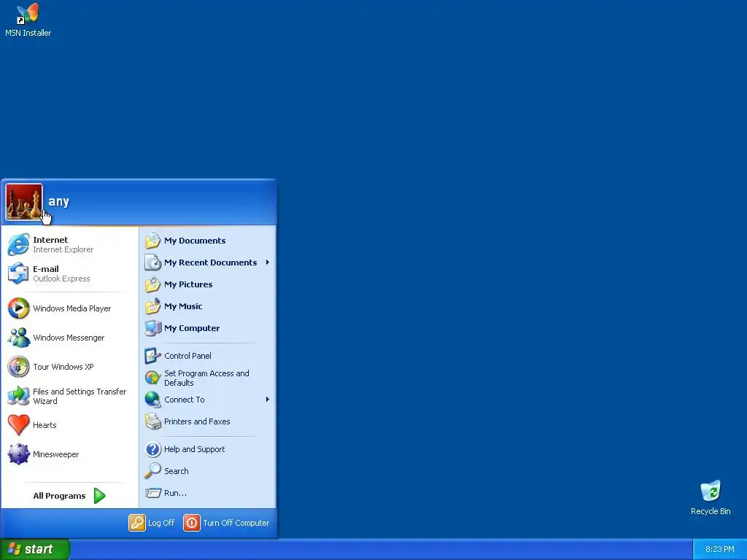
Task: Open Files and Settings Transfer Wizard icon
Action: 18,396
